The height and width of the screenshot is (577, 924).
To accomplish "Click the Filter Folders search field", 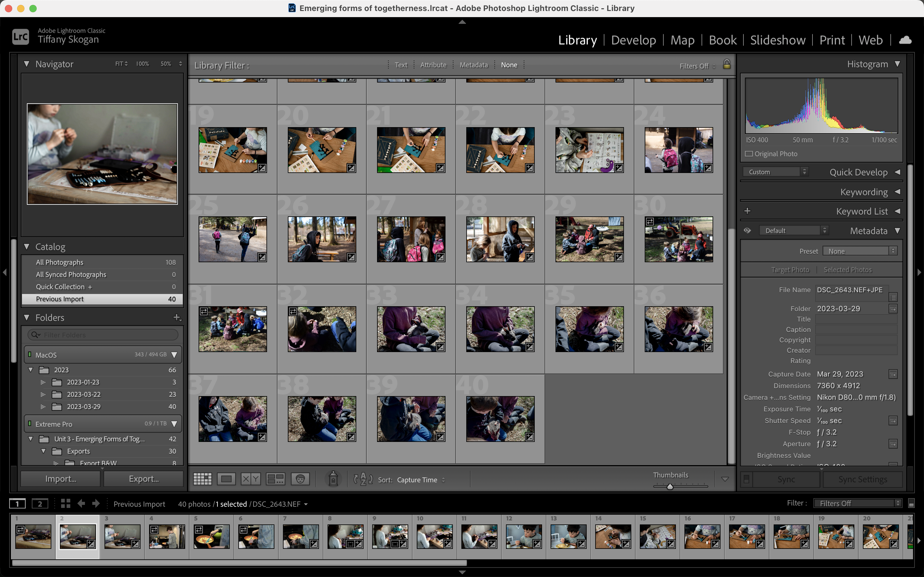I will click(103, 335).
